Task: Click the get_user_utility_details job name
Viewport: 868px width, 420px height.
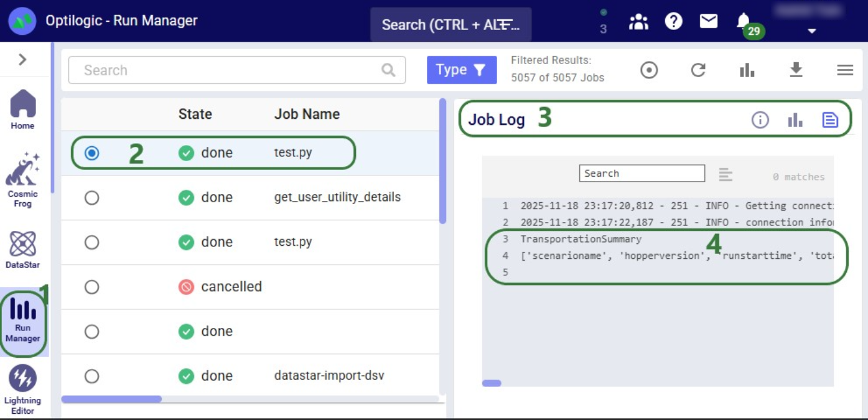Action: (337, 197)
